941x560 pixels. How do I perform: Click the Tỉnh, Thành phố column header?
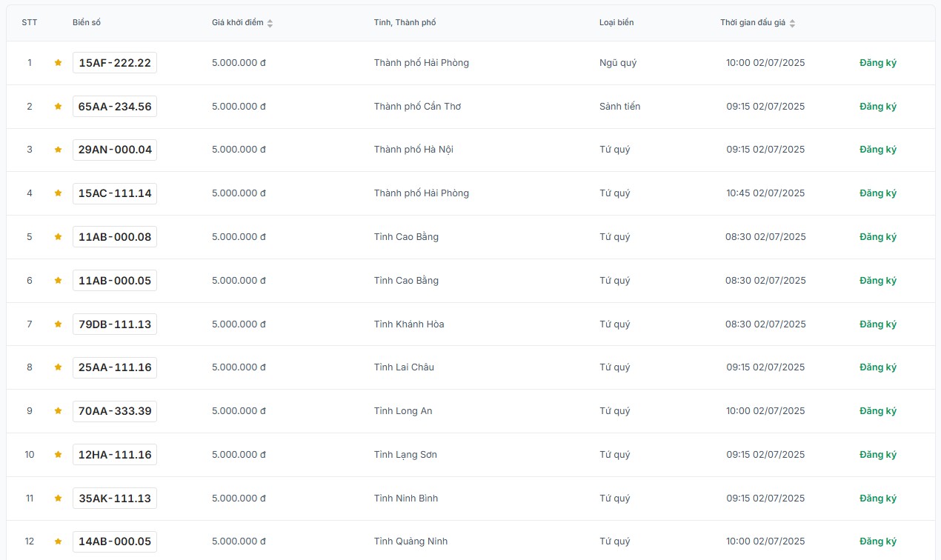405,23
